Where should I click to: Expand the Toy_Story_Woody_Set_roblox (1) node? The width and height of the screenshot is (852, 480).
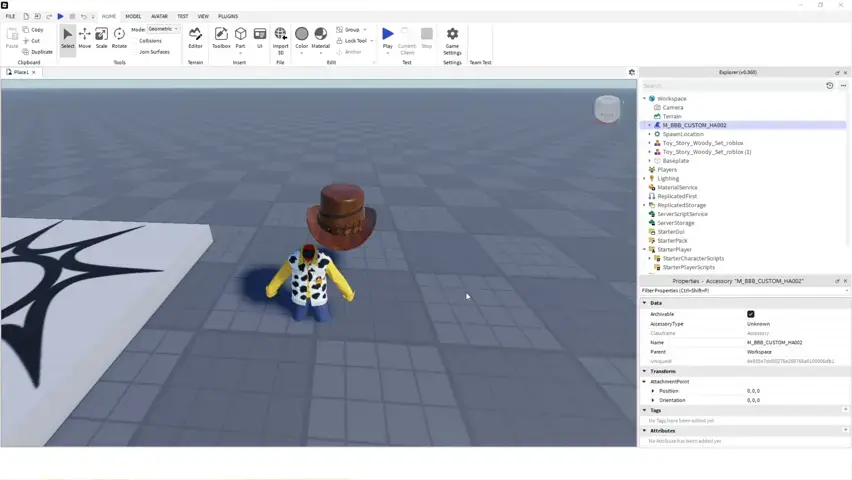pos(649,152)
